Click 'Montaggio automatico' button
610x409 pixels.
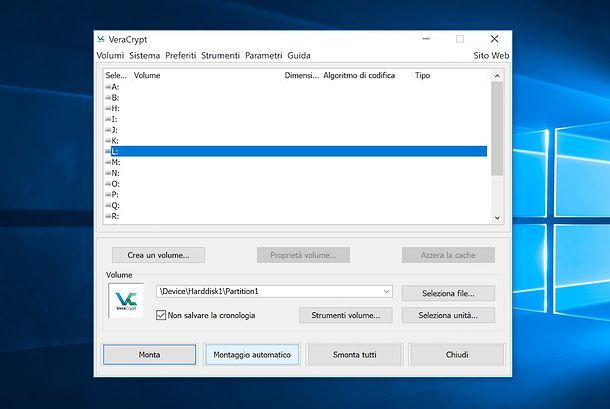pyautogui.click(x=252, y=355)
